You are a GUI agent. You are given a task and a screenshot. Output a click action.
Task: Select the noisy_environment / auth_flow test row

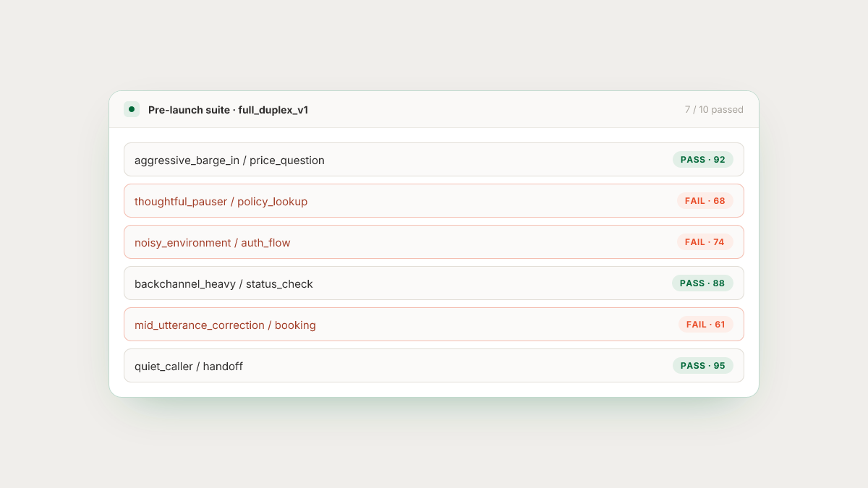click(x=434, y=242)
